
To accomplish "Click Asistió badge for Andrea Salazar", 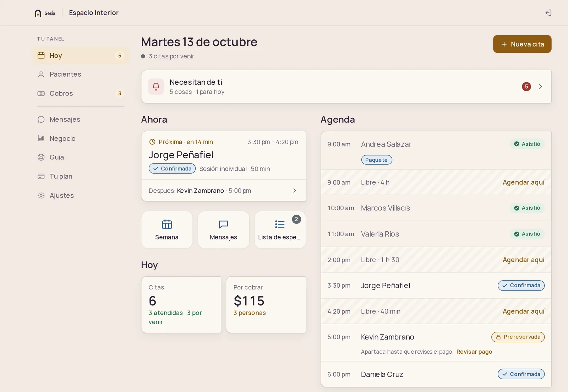I will click(x=527, y=144).
